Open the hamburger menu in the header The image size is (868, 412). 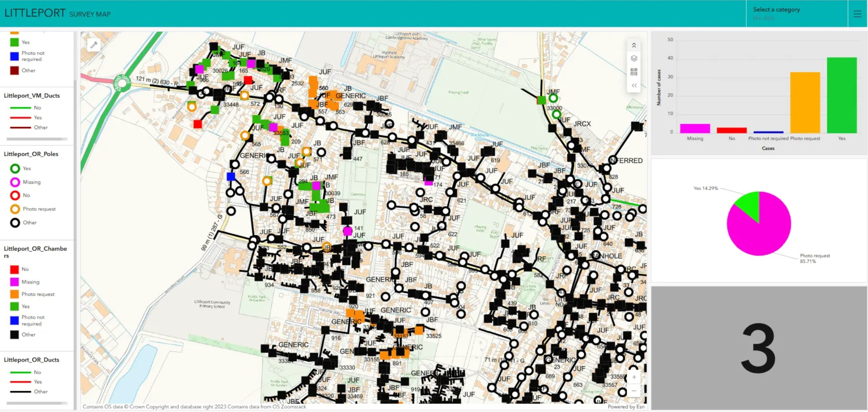click(857, 14)
